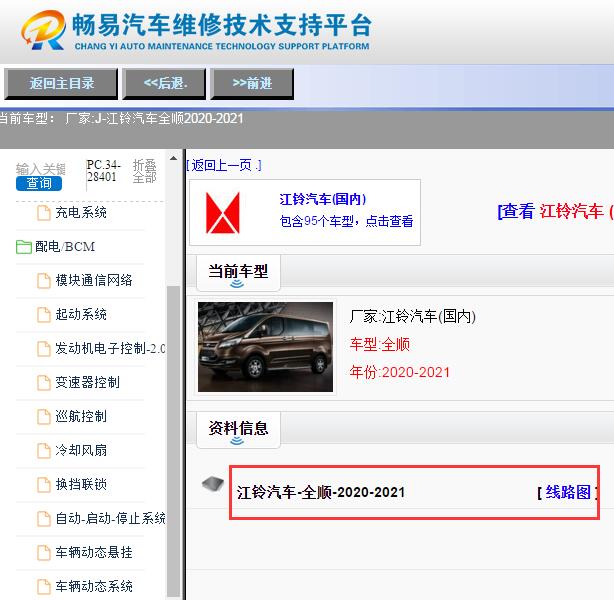The image size is (614, 600).
Task: Click the green 配电/BCM folder icon
Action: tap(23, 247)
